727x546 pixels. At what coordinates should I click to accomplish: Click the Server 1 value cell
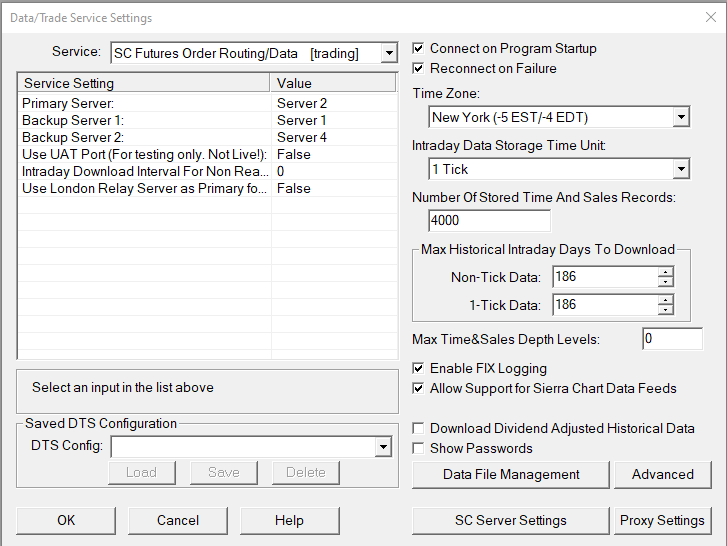[334, 120]
